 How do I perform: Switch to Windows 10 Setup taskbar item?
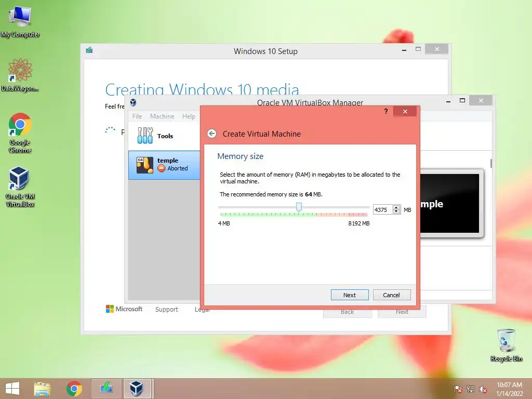(106, 389)
